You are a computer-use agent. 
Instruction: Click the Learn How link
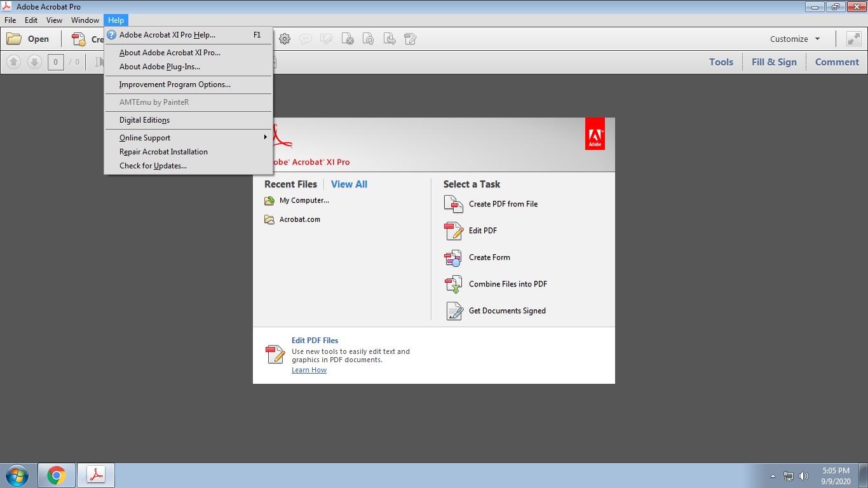tap(309, 369)
